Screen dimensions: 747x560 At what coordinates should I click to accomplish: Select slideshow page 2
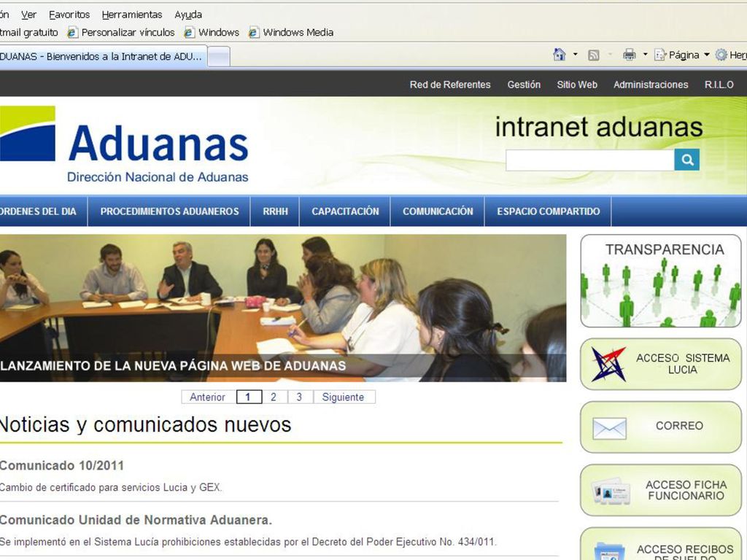pyautogui.click(x=274, y=397)
